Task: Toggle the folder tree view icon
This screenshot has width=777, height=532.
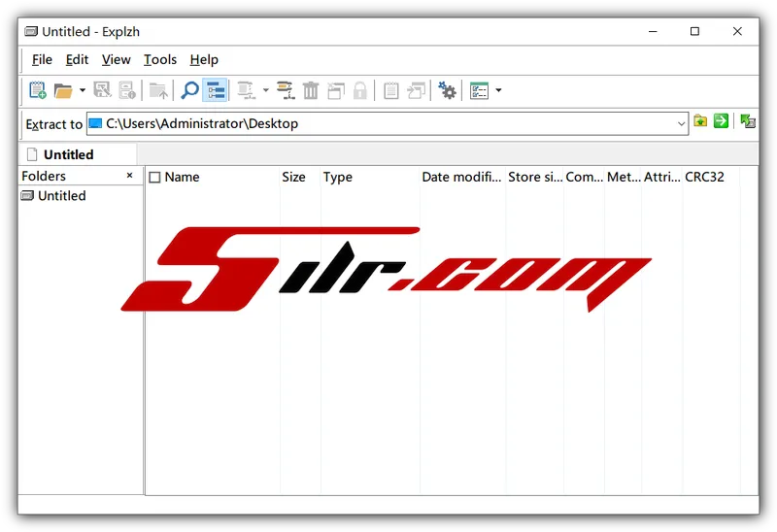Action: pos(215,90)
